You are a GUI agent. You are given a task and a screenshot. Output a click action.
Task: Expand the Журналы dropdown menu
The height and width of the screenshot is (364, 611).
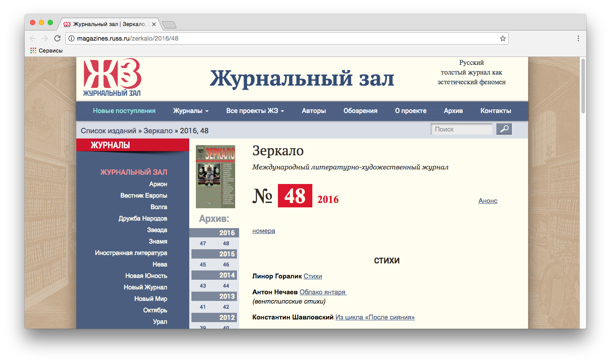click(191, 111)
